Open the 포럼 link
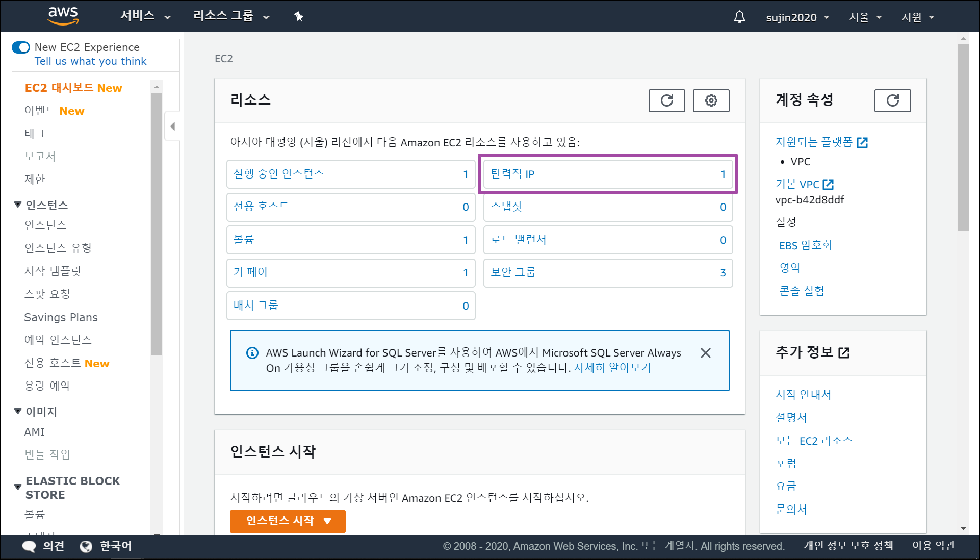 [786, 463]
